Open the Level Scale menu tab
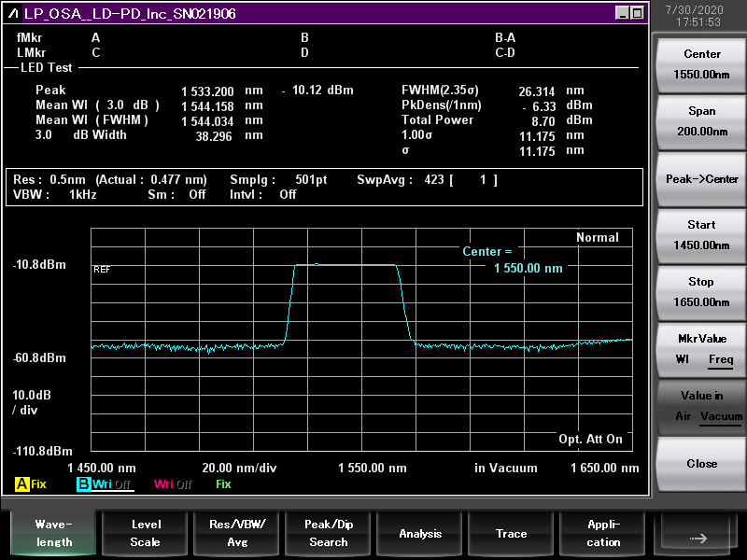The height and width of the screenshot is (560, 747). (x=146, y=533)
